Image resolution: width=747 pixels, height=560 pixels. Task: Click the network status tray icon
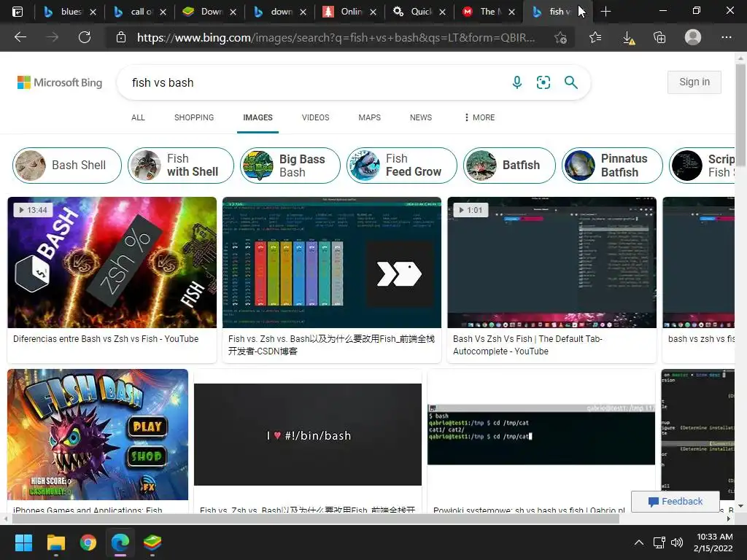(x=659, y=542)
